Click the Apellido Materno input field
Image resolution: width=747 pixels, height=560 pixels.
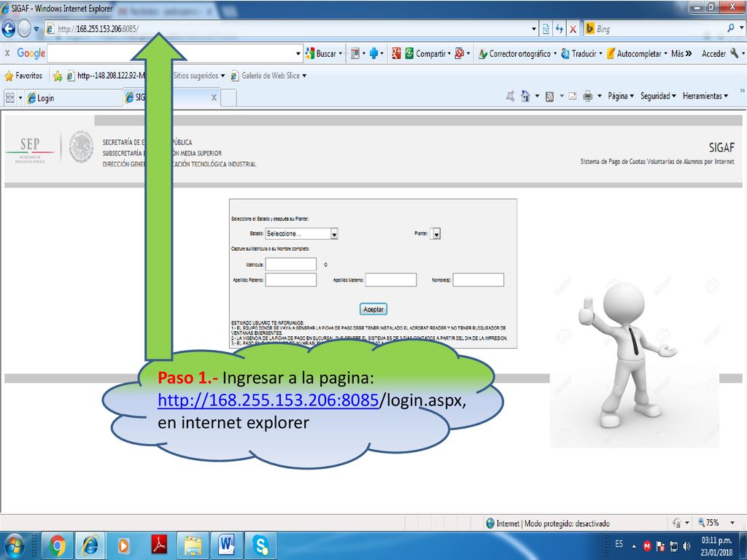point(391,280)
